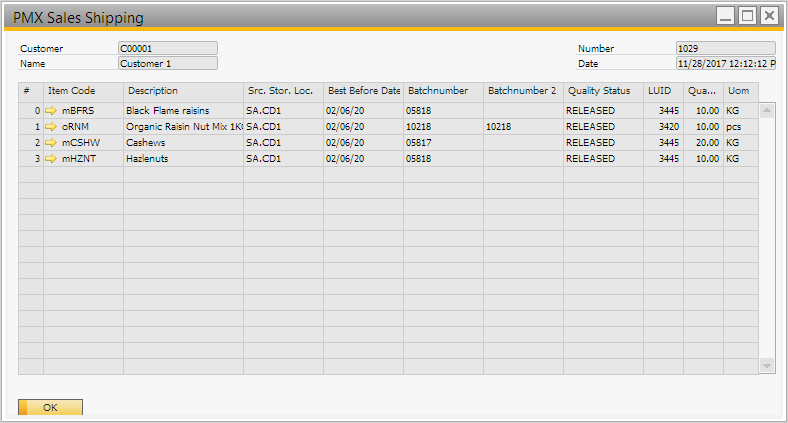Click the Date field with 11/28/2017
788x423 pixels.
point(725,63)
